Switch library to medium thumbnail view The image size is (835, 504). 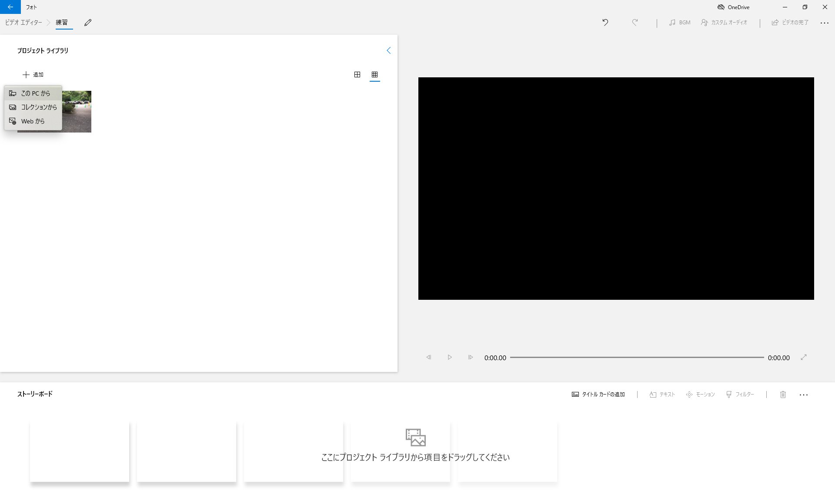coord(357,75)
